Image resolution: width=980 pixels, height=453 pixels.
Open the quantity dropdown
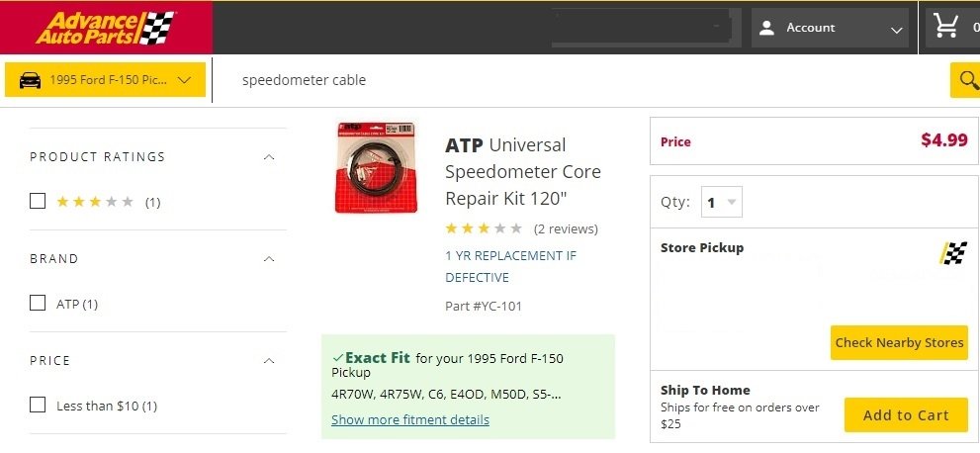click(721, 203)
